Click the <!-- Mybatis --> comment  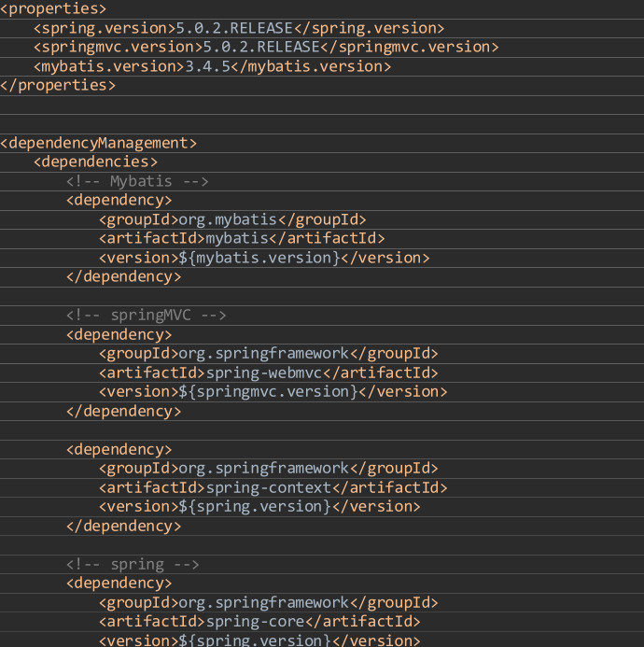click(137, 181)
